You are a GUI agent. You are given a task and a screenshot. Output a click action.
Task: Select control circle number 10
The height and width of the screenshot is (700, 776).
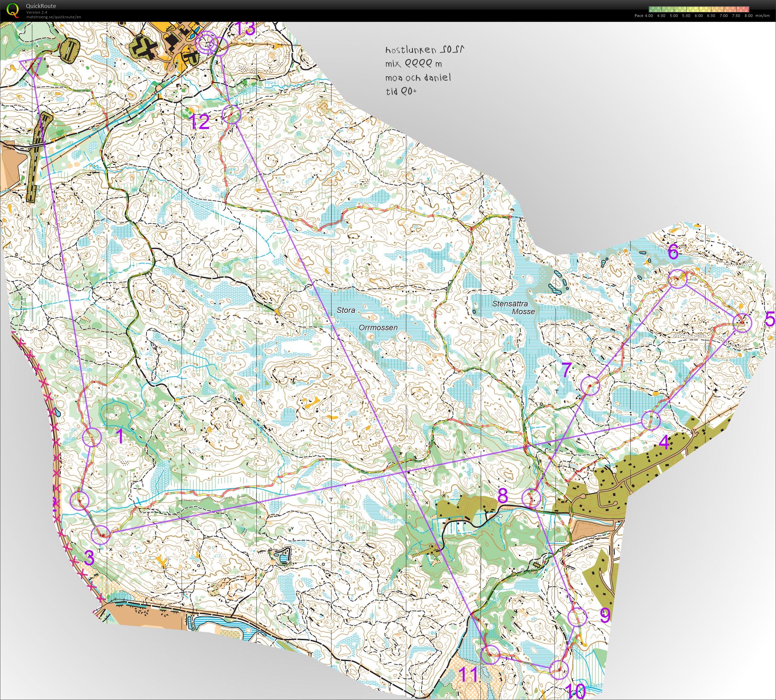point(558,670)
